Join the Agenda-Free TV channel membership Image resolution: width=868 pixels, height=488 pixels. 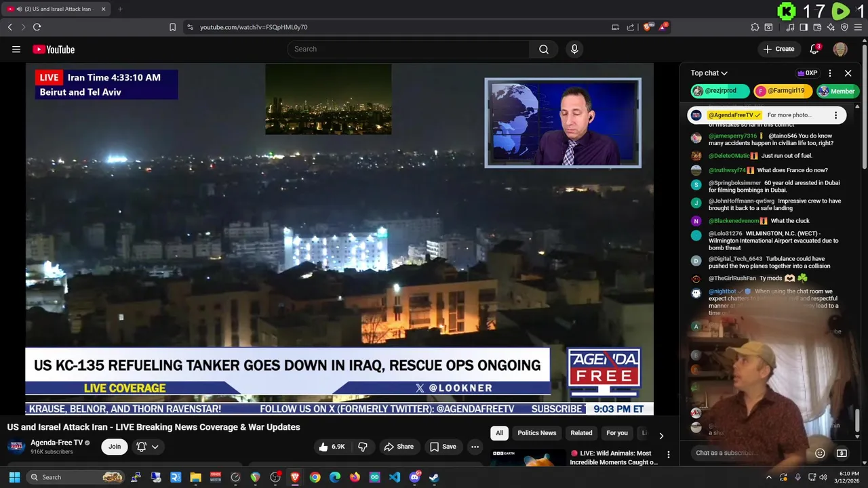(115, 447)
